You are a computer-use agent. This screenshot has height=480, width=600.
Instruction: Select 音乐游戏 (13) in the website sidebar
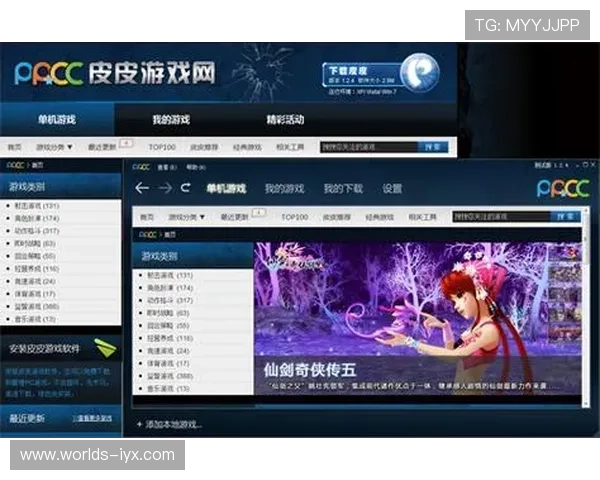[35, 319]
